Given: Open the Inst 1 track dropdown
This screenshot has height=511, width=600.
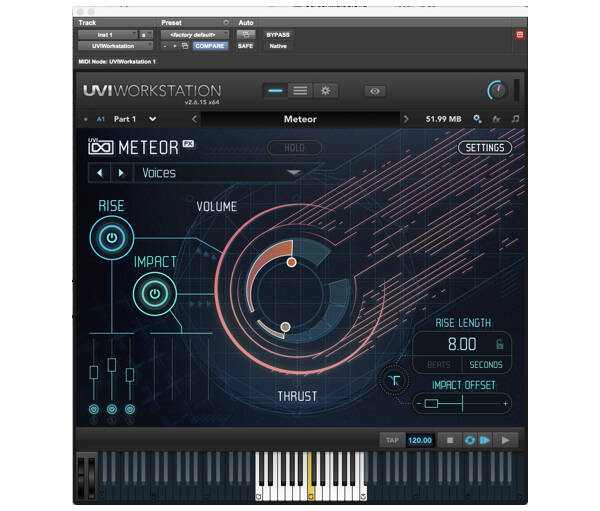Looking at the screenshot, I should pyautogui.click(x=108, y=35).
